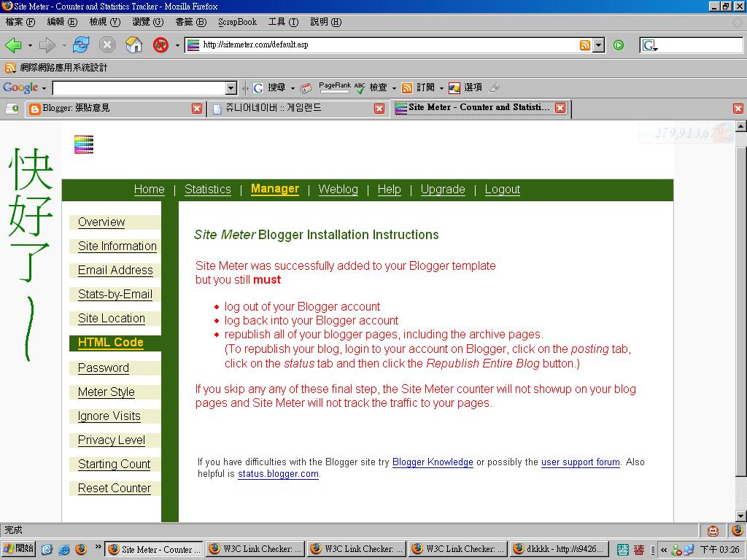Open the ScrapBook menu
Screen dimensions: 747x560
click(x=237, y=22)
